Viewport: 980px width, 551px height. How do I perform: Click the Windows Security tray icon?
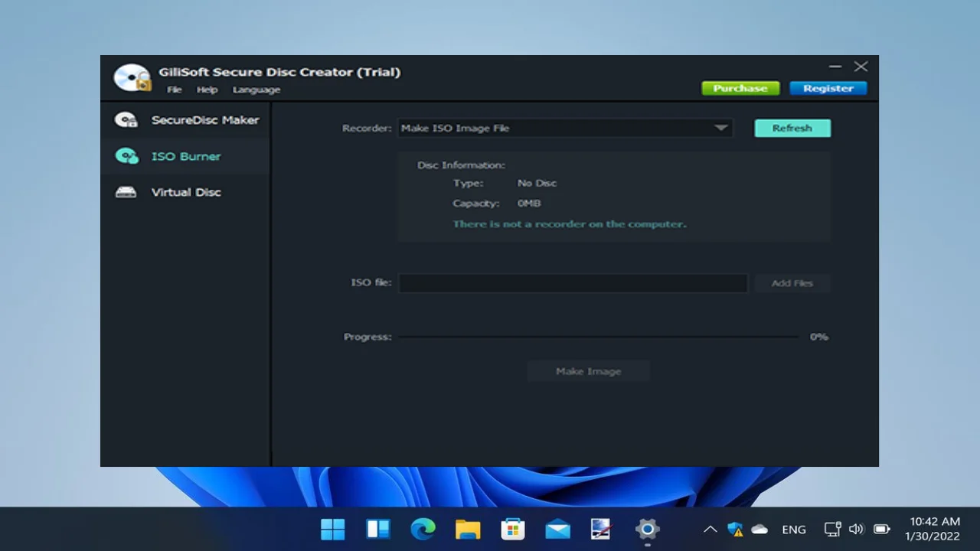[735, 529]
